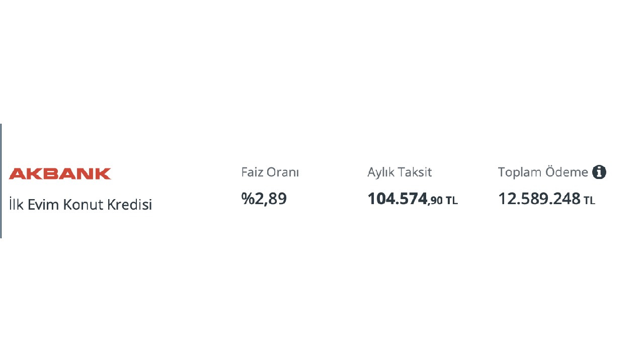Click the TL suffix after monthly installment
644x362 pixels.
[452, 201]
